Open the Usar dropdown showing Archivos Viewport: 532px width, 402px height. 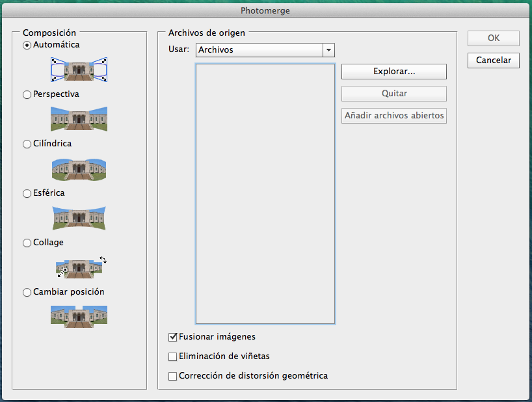265,50
